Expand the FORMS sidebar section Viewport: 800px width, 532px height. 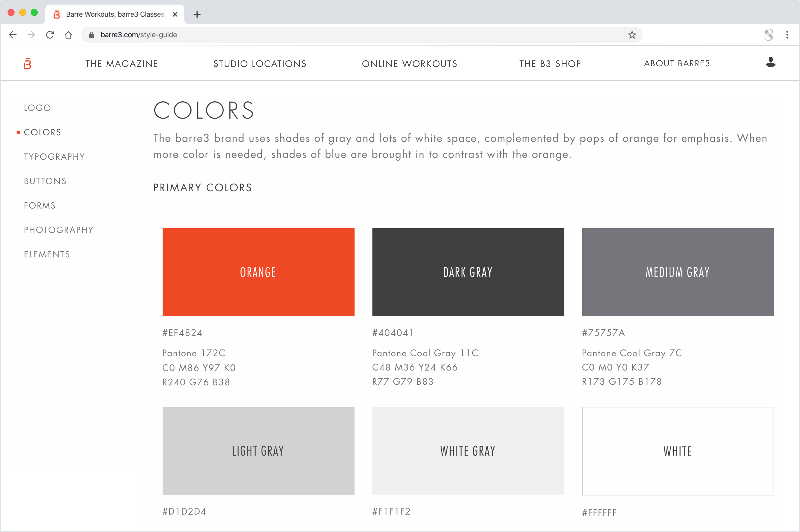click(x=40, y=205)
